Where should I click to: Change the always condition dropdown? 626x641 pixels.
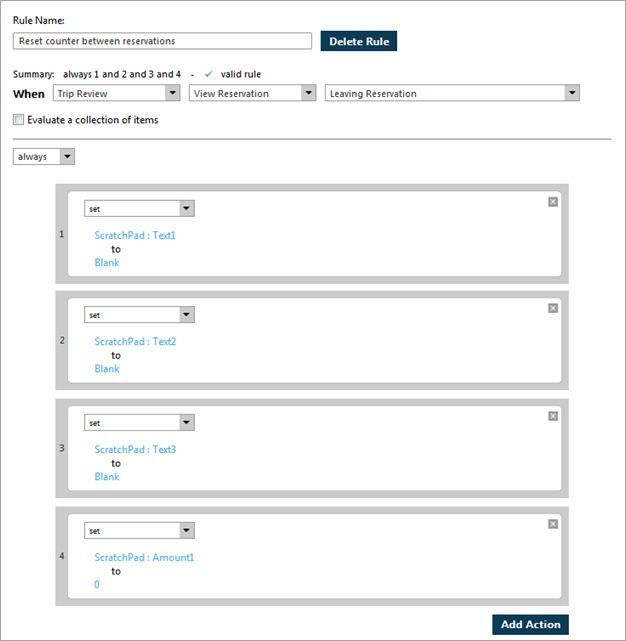click(44, 157)
